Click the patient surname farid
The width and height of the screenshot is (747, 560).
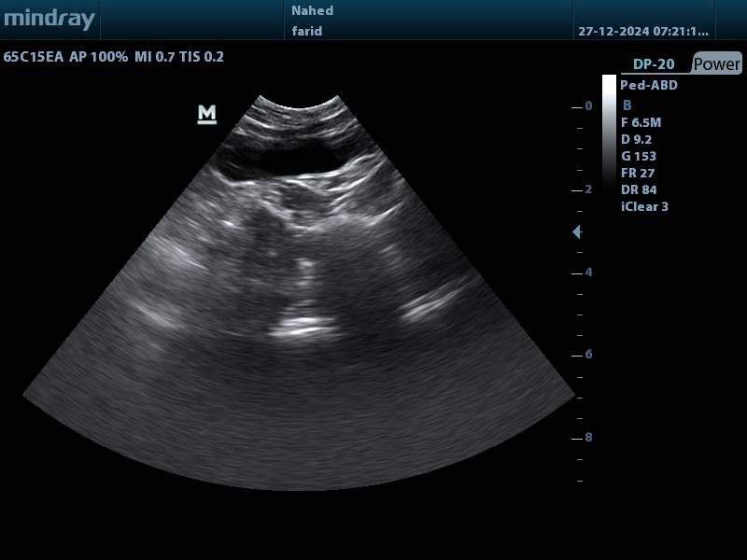tap(307, 32)
